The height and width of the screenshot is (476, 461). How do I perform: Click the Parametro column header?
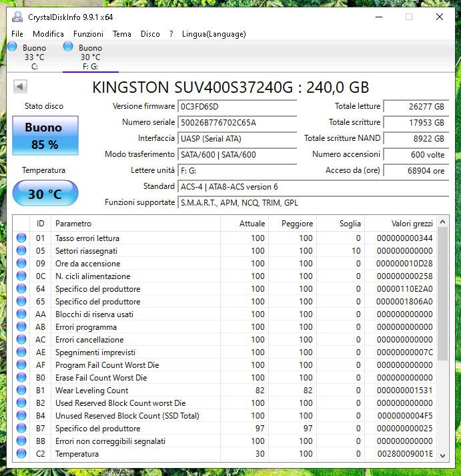pyautogui.click(x=135, y=224)
